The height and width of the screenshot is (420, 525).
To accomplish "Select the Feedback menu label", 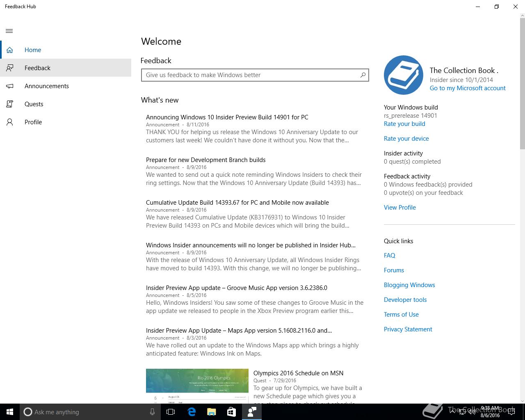I will (37, 68).
